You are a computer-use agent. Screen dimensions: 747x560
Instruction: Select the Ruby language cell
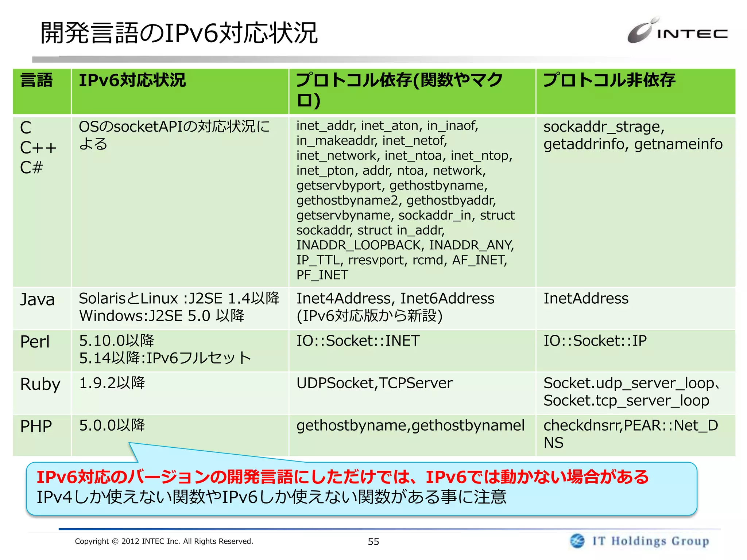click(42, 393)
